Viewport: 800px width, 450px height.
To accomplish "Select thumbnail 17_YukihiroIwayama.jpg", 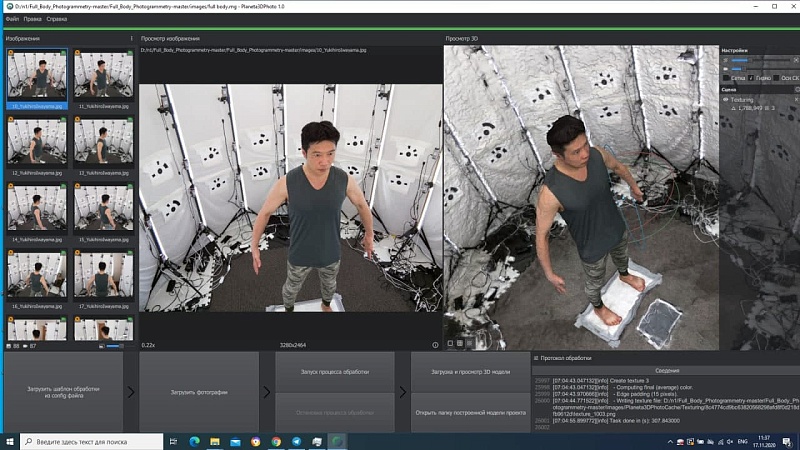I will point(104,279).
